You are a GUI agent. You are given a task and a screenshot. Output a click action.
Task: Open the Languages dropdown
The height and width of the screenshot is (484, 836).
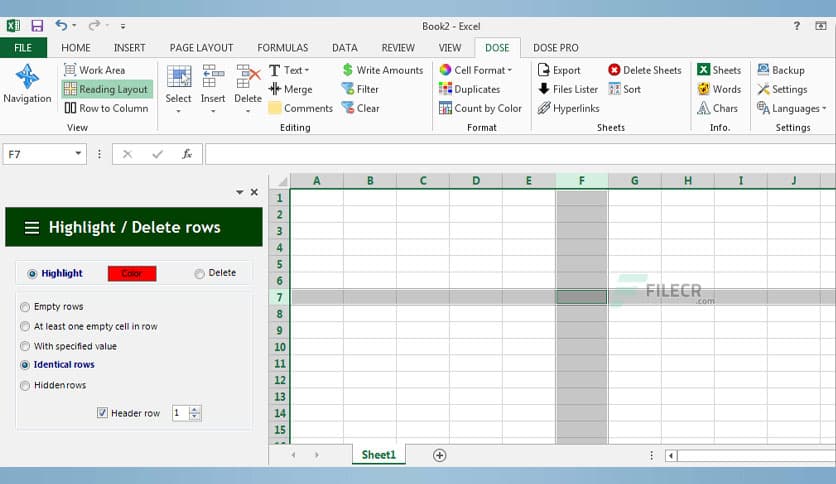[x=824, y=109]
